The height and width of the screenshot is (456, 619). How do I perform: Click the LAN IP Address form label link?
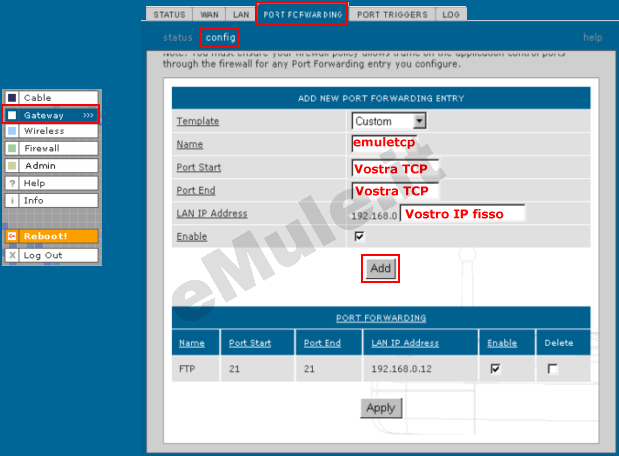212,214
